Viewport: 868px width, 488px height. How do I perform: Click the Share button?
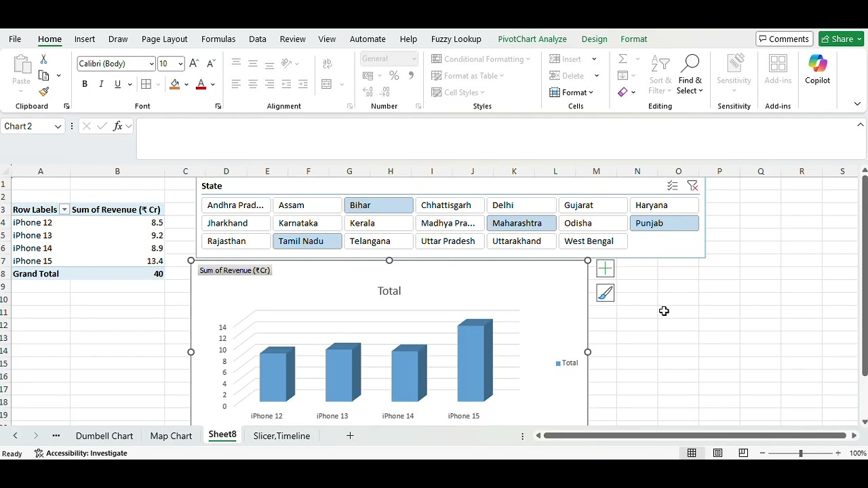[x=841, y=39]
